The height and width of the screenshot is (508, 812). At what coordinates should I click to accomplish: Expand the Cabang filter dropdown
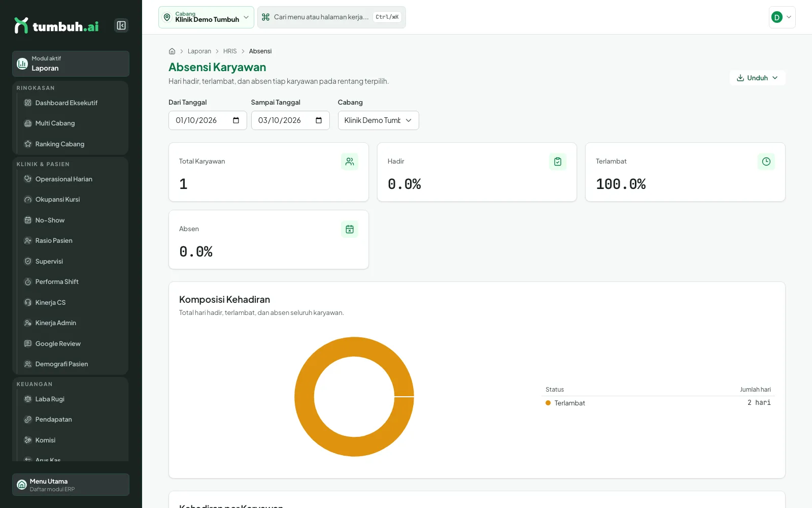(x=379, y=120)
